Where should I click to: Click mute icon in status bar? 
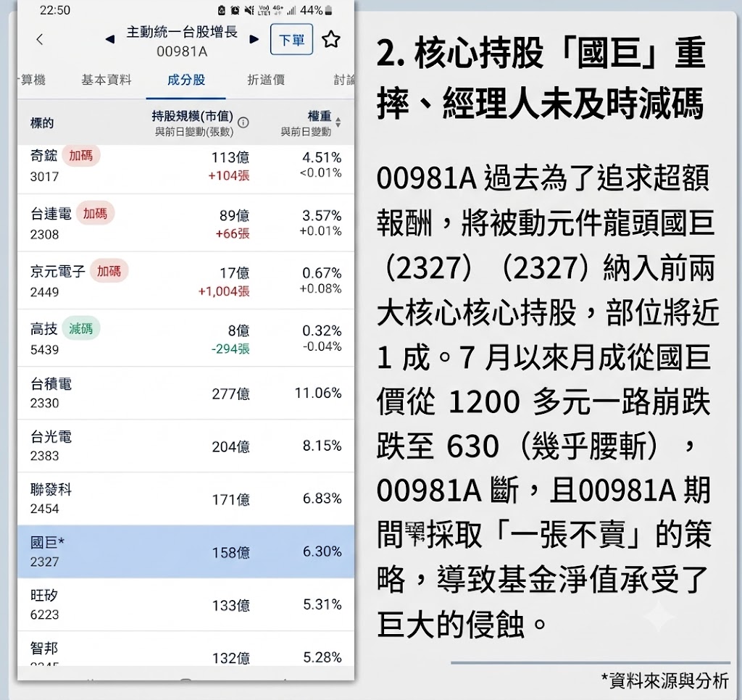(x=249, y=10)
